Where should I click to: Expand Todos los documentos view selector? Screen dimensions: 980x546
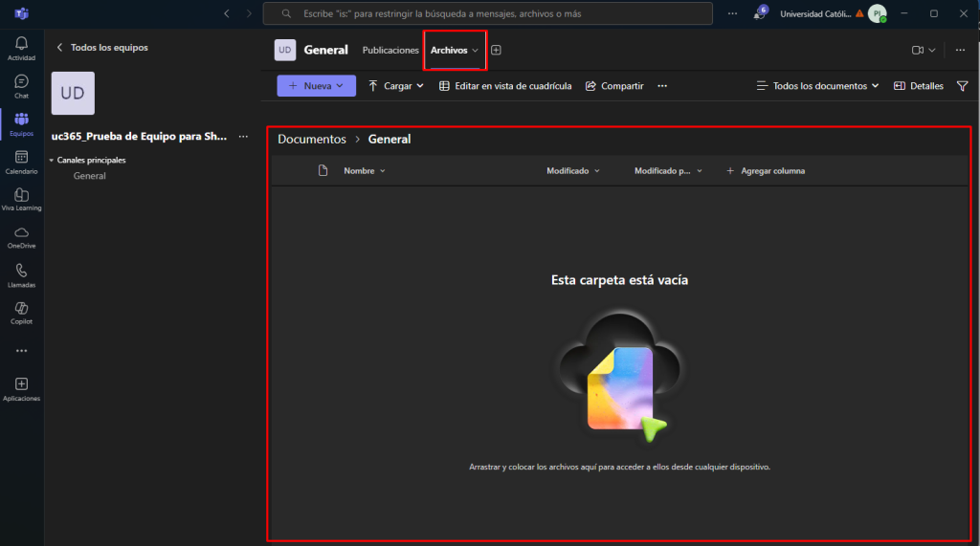pyautogui.click(x=818, y=86)
